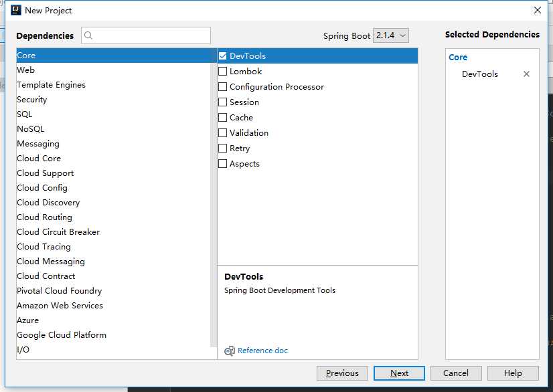Open the Messaging category
Viewport: 553px width, 392px height.
pos(113,144)
